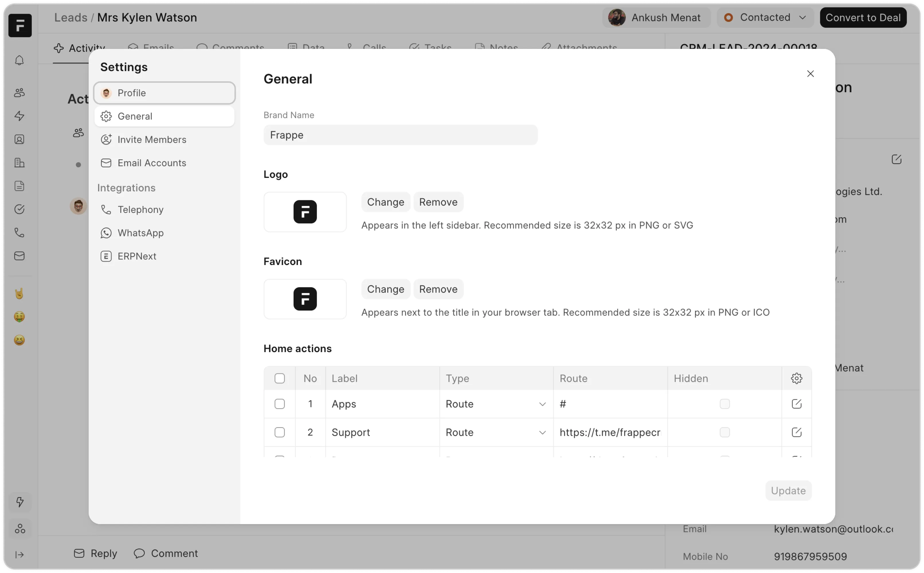Click edit icon for Apps row
The height and width of the screenshot is (573, 924).
coord(796,404)
